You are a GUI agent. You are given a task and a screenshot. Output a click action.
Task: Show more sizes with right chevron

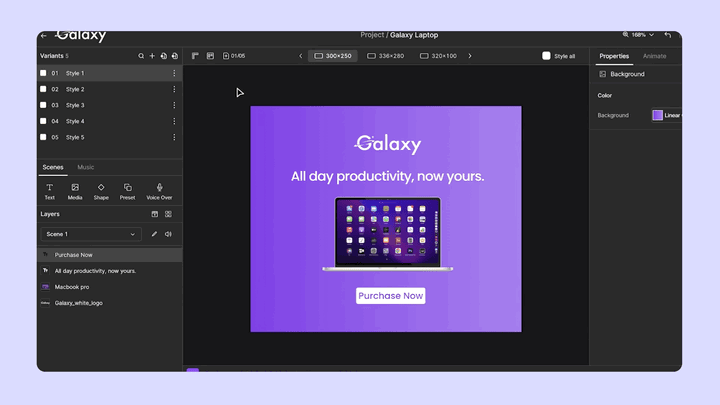point(470,56)
